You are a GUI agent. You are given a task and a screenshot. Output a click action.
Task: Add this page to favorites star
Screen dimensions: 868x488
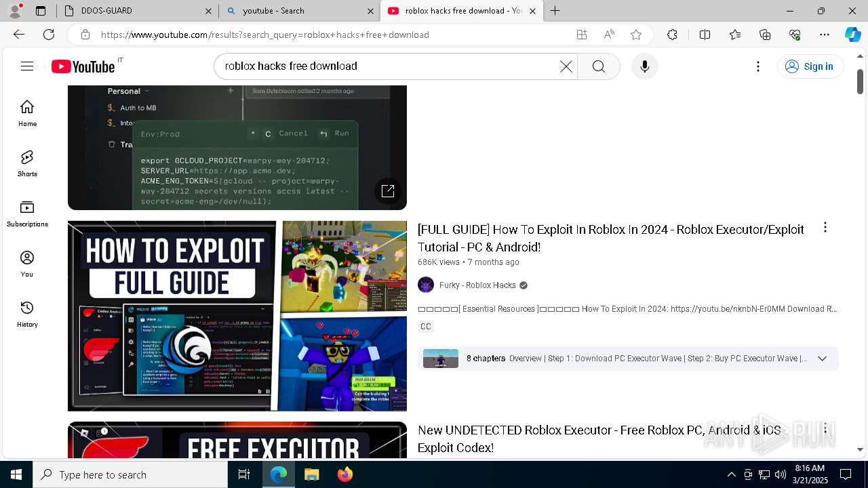pos(636,35)
